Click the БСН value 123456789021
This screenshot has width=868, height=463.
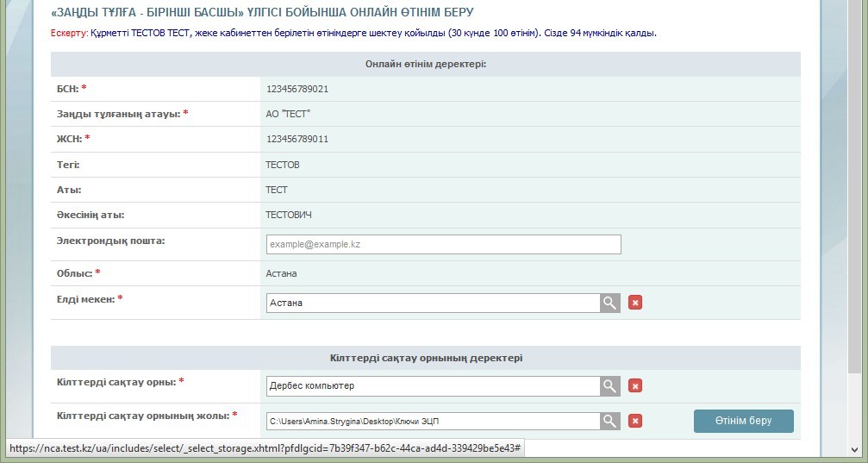tap(297, 89)
